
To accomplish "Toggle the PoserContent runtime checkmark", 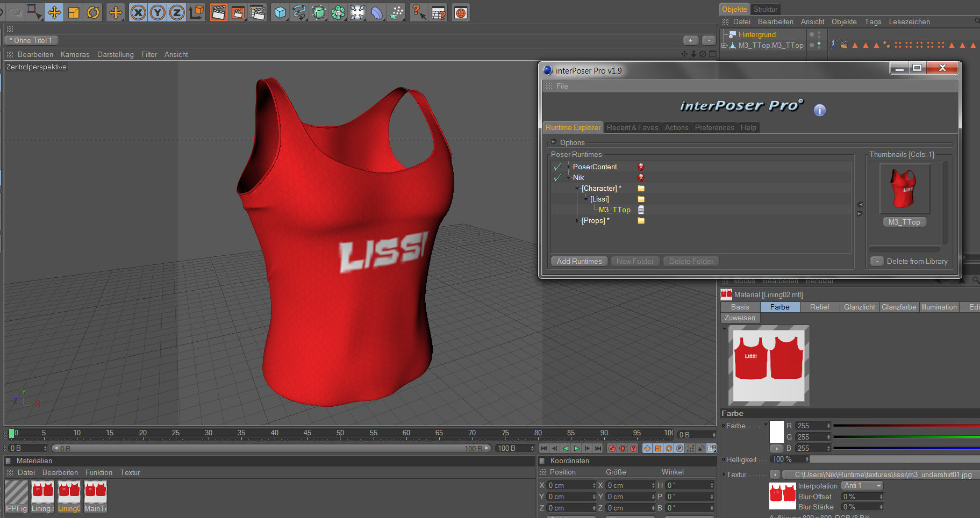I will [x=557, y=167].
